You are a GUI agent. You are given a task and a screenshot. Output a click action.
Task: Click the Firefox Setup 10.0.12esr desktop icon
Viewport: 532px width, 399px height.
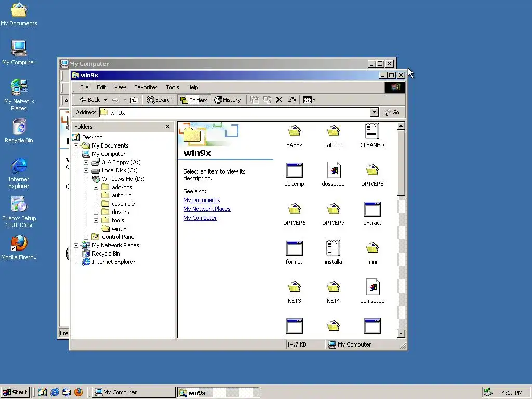(x=19, y=212)
